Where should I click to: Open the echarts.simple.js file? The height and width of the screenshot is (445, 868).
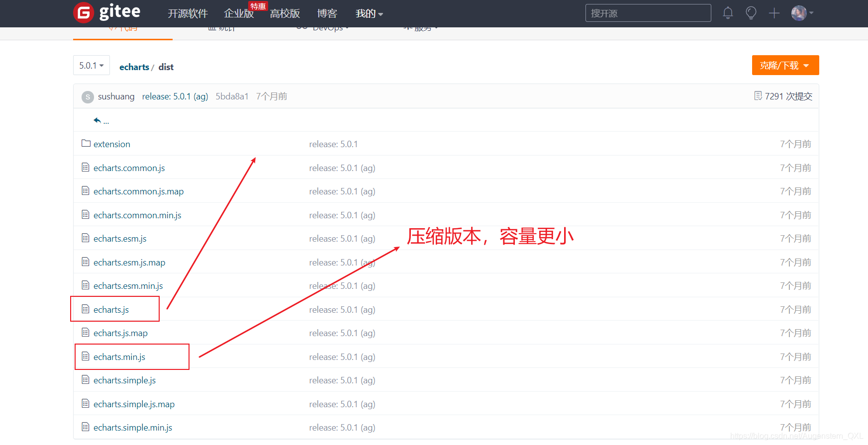[x=124, y=380]
